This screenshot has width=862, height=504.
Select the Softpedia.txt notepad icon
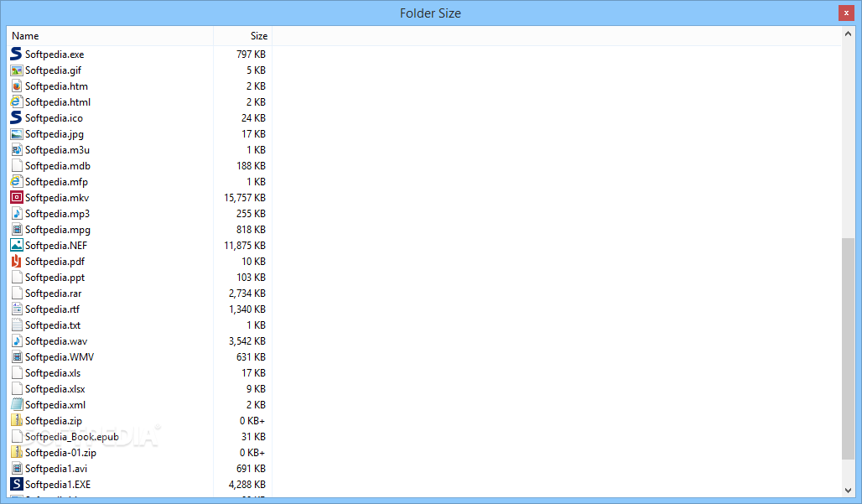pyautogui.click(x=17, y=325)
